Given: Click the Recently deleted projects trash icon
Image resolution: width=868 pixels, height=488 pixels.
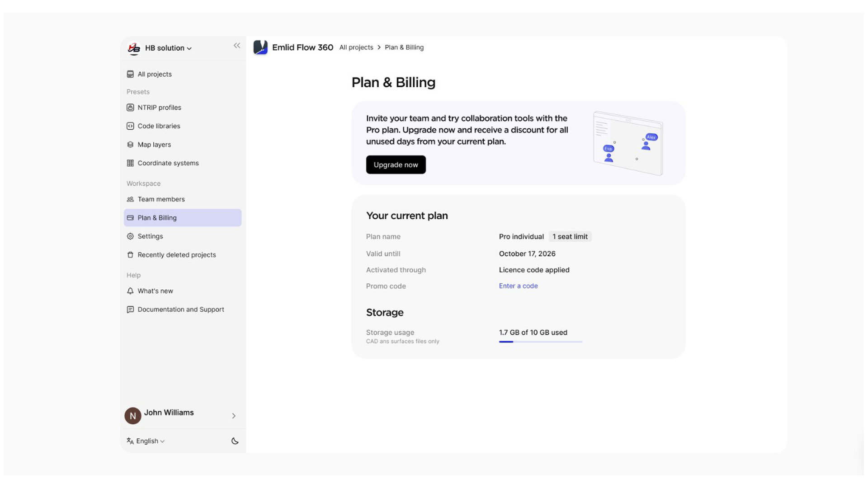Looking at the screenshot, I should (x=130, y=255).
